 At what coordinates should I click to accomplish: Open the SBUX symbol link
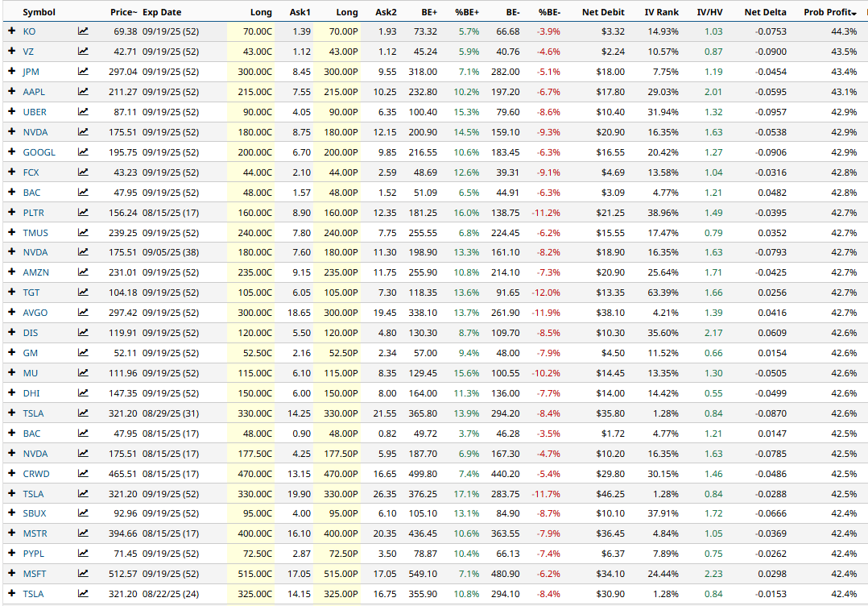coord(35,513)
